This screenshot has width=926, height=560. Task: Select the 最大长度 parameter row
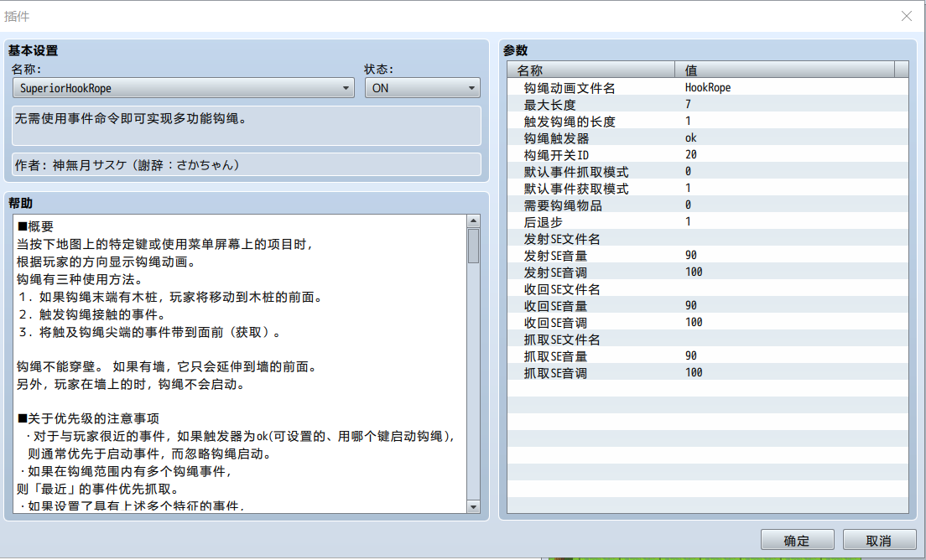(707, 104)
